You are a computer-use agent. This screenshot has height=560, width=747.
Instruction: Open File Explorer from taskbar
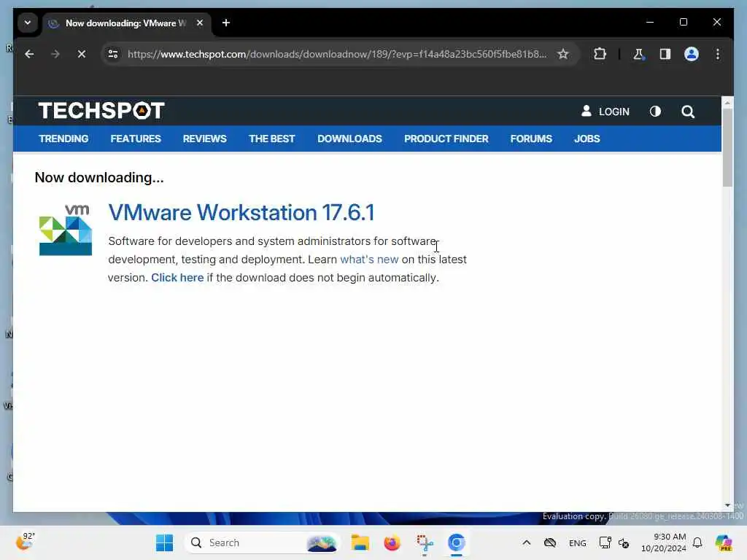pyautogui.click(x=360, y=542)
